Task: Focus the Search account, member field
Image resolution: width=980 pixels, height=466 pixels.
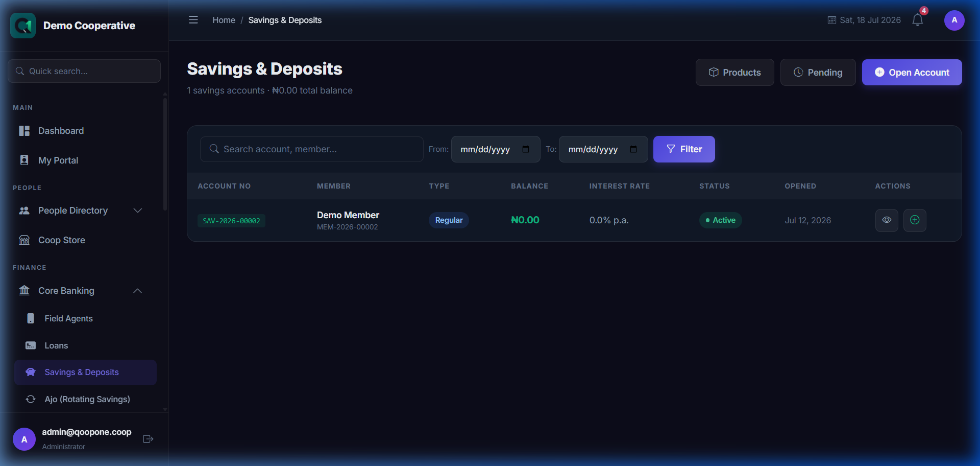Action: click(x=311, y=149)
